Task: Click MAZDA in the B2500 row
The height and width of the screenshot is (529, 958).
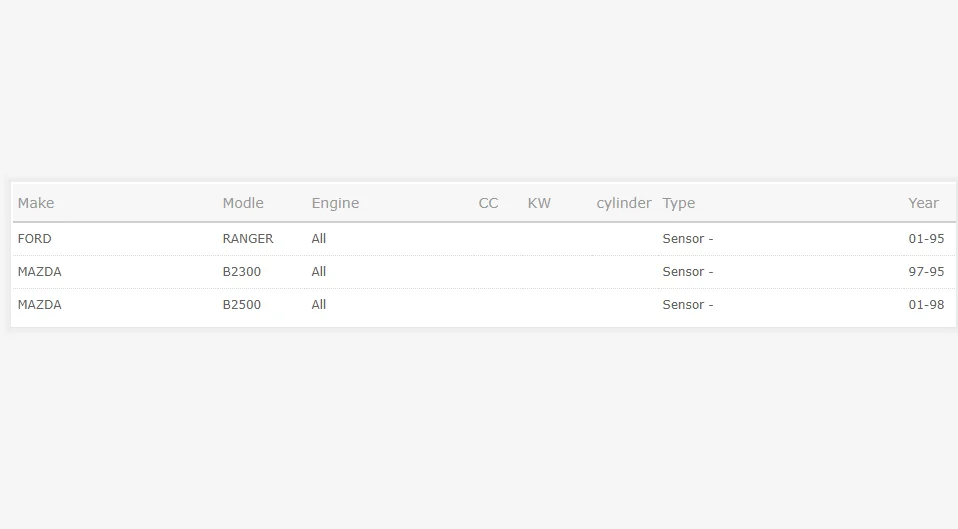Action: coord(40,305)
